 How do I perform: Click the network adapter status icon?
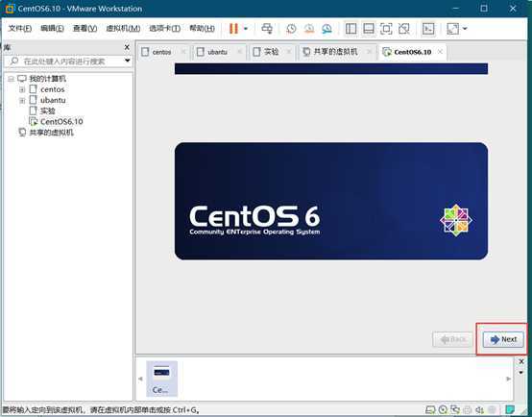455,410
